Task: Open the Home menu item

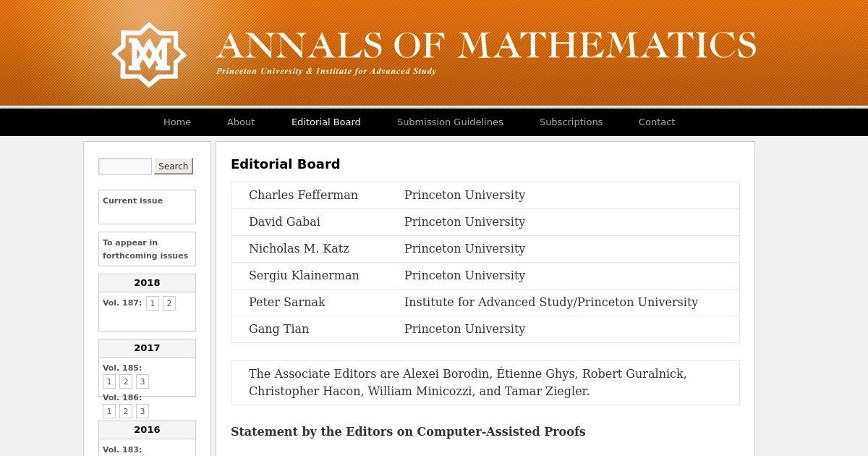Action: [177, 122]
